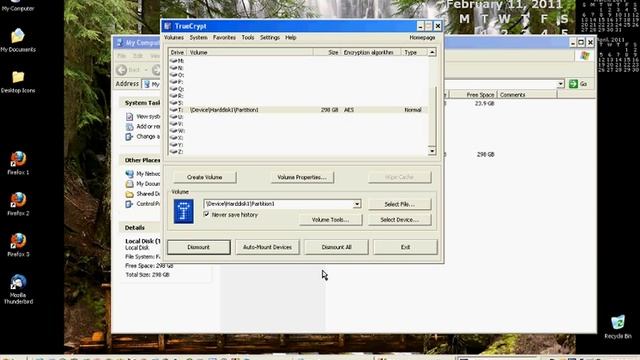This screenshot has width=640, height=360.
Task: Click Select File button
Action: tap(399, 204)
